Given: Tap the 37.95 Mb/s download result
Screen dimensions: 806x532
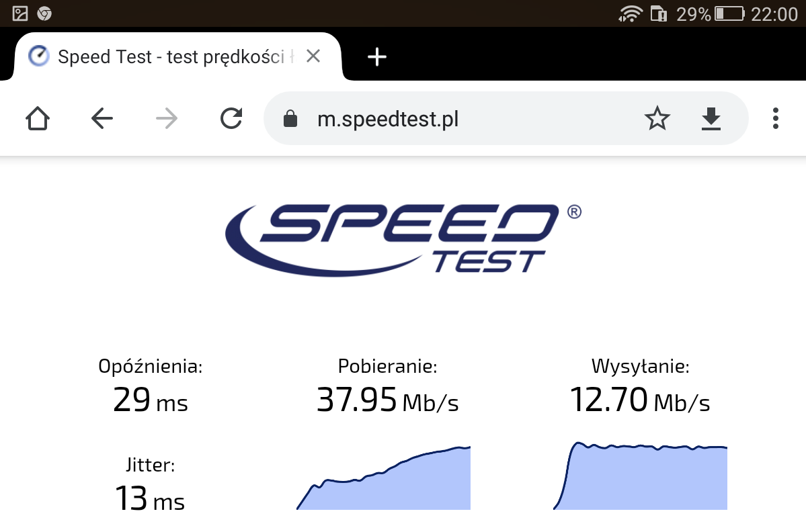Looking at the screenshot, I should click(388, 400).
